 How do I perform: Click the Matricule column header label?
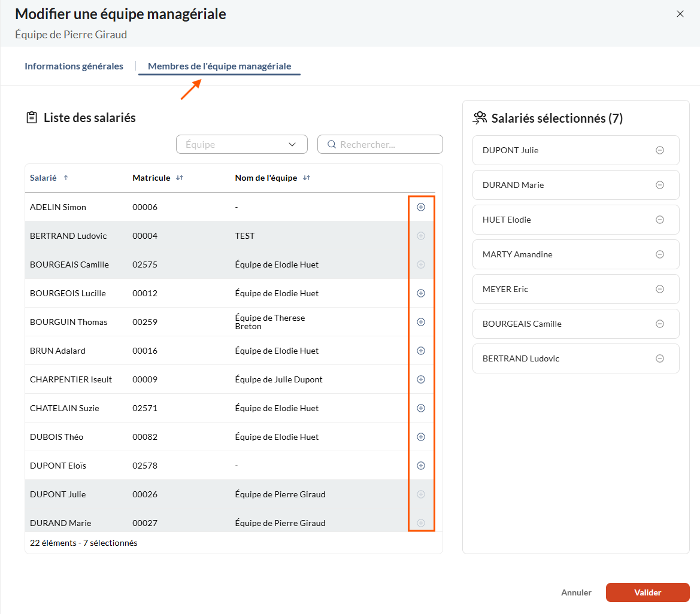pos(151,178)
